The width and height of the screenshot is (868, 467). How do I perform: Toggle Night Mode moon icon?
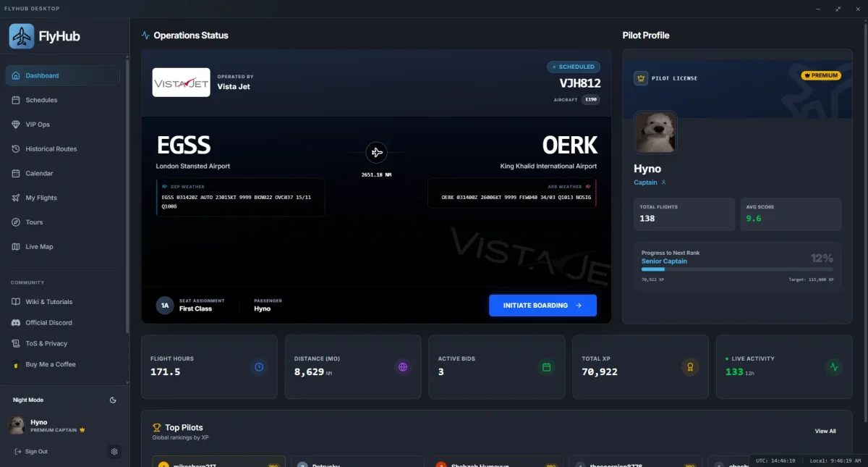click(113, 400)
